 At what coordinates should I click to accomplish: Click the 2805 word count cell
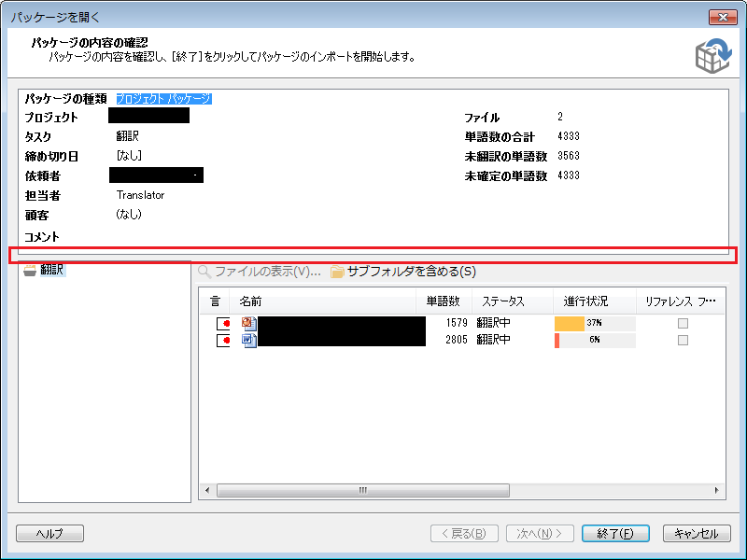(457, 340)
